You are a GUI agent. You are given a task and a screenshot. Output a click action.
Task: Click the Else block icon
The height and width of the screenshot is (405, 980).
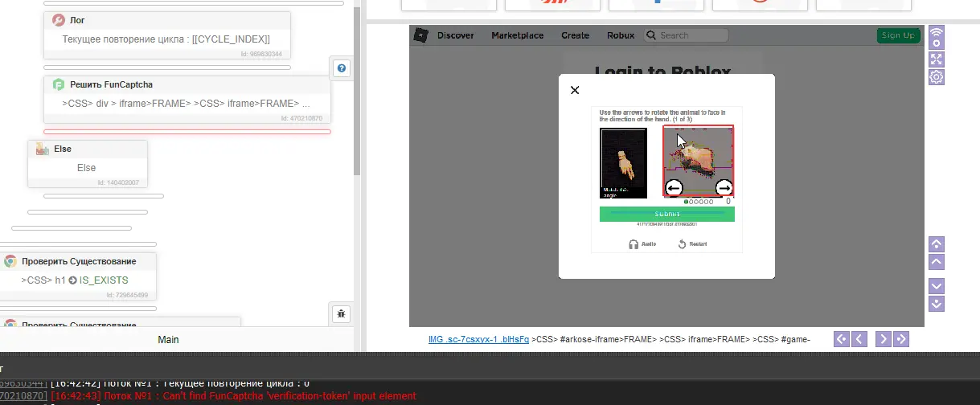coord(43,149)
